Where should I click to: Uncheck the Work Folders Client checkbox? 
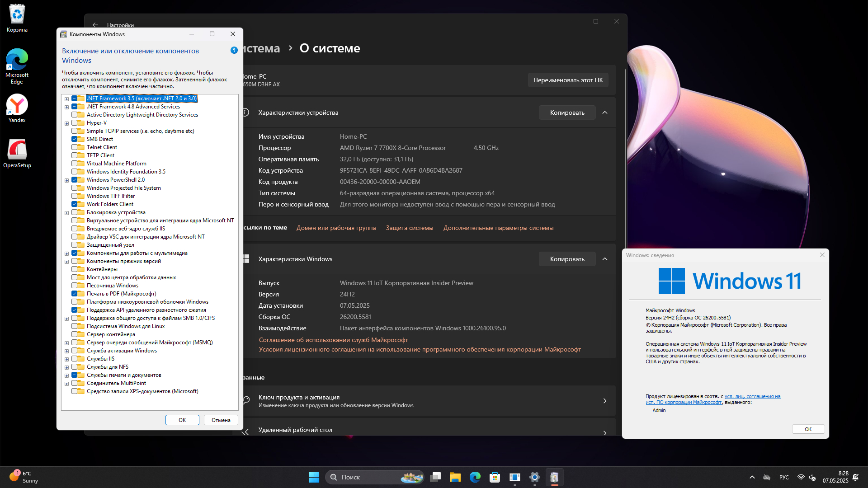coord(75,204)
